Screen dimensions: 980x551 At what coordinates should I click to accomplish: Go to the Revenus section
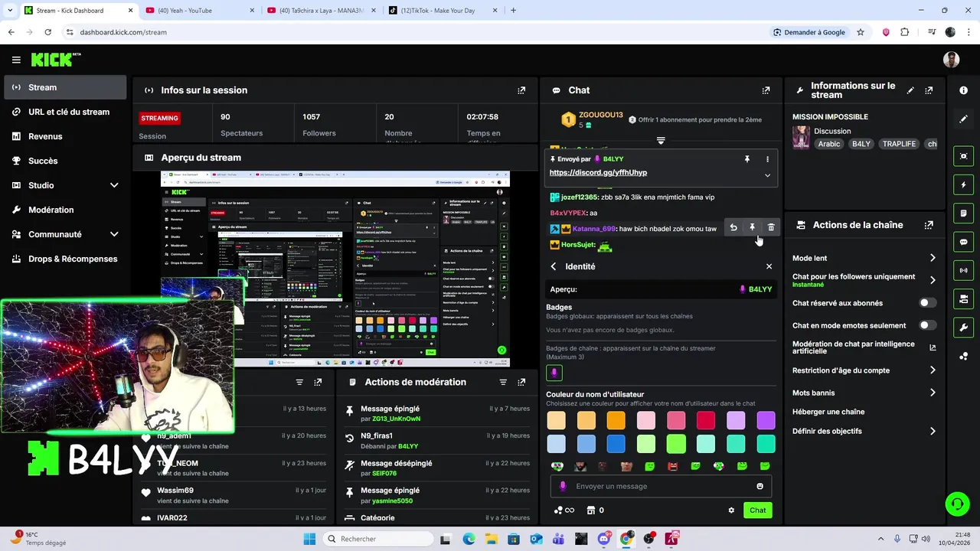pos(65,136)
